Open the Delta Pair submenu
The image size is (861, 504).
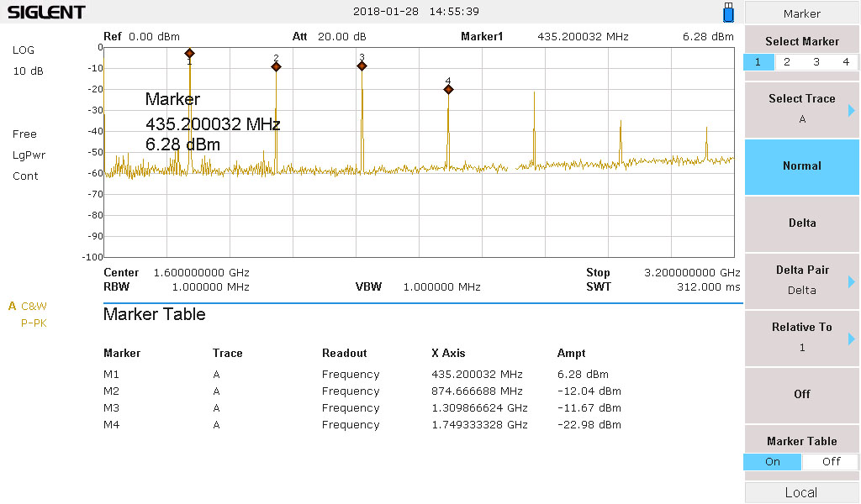[801, 281]
